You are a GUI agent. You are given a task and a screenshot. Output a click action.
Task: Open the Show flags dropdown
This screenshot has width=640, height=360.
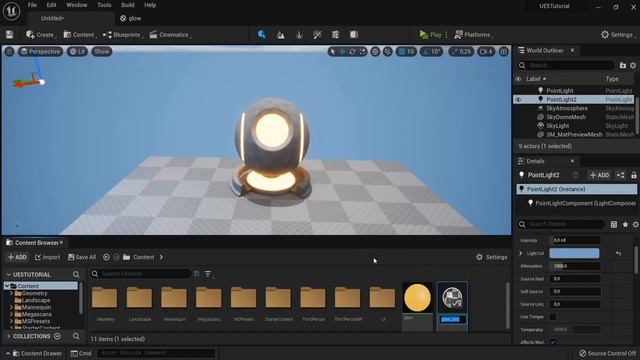(x=102, y=51)
